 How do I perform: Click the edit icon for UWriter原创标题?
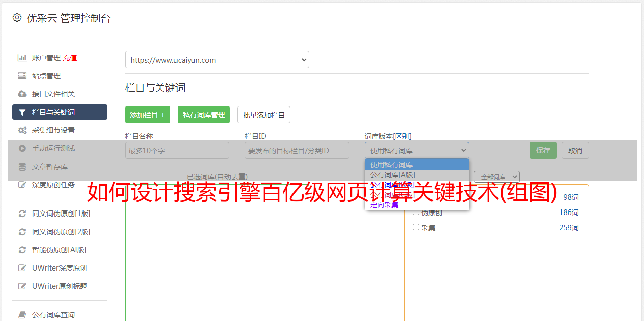click(x=22, y=286)
